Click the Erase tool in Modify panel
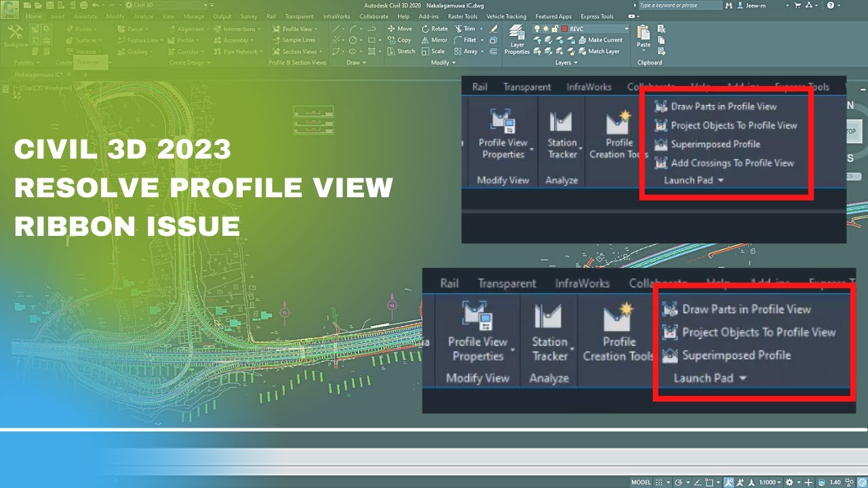868x488 pixels. coord(493,28)
